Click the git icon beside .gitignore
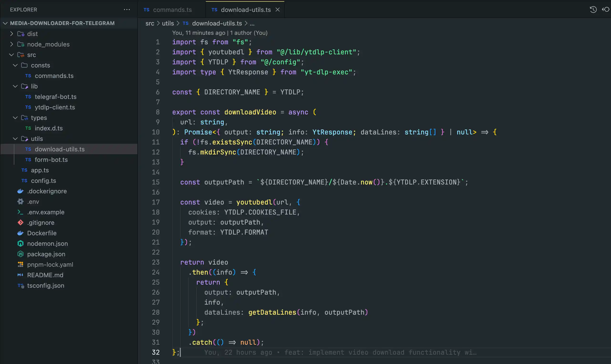 tap(20, 222)
